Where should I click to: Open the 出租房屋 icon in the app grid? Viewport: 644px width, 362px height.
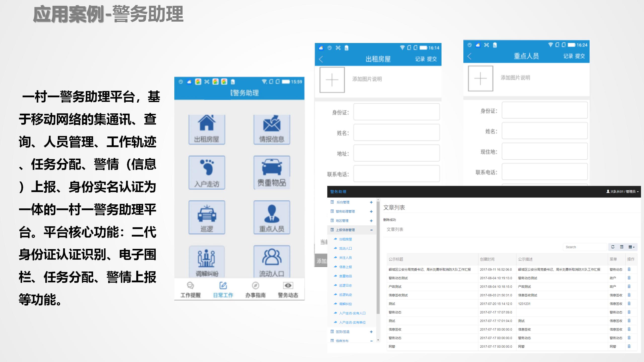(x=207, y=129)
